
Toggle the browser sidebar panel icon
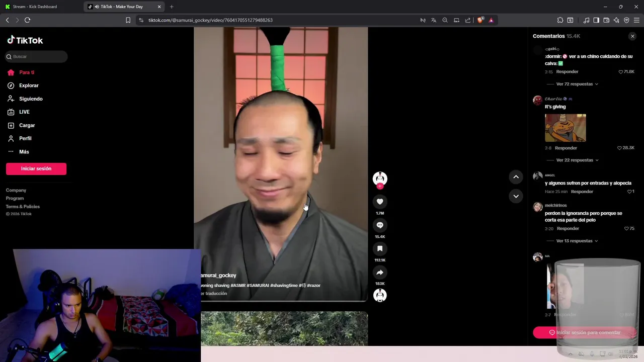(x=596, y=20)
